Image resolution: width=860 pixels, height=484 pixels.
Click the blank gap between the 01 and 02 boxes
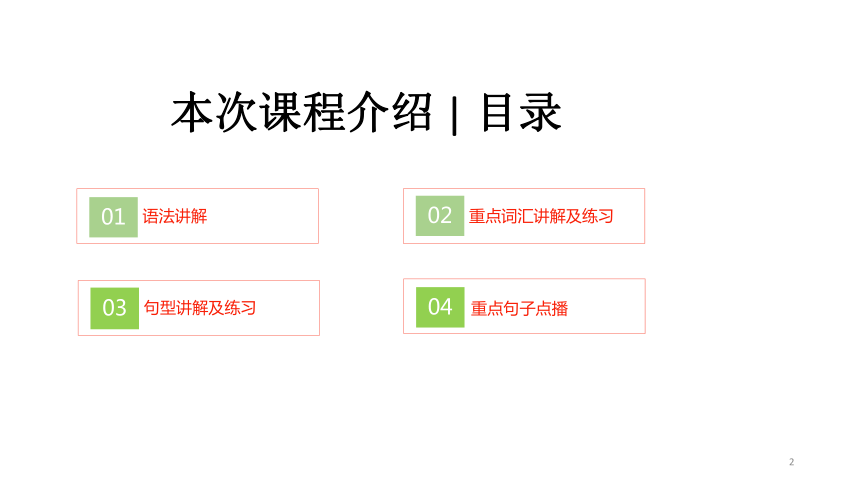click(x=361, y=216)
